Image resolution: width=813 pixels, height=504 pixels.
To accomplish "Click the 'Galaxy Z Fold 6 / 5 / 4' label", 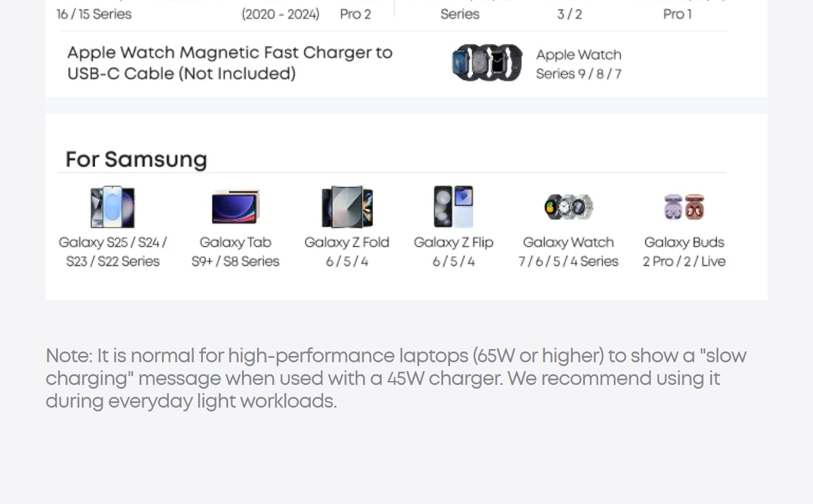I will pos(347,252).
